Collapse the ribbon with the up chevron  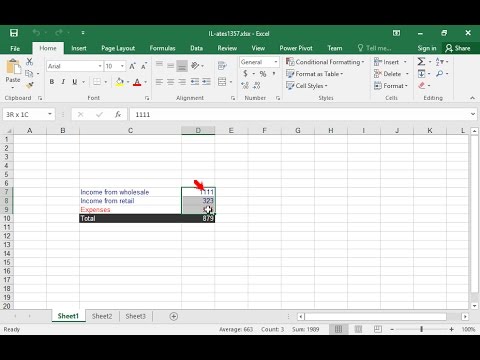[x=472, y=98]
